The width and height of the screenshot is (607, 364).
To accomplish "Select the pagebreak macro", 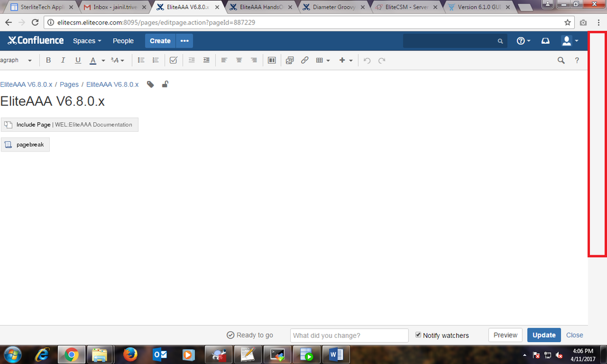I will pos(25,145).
